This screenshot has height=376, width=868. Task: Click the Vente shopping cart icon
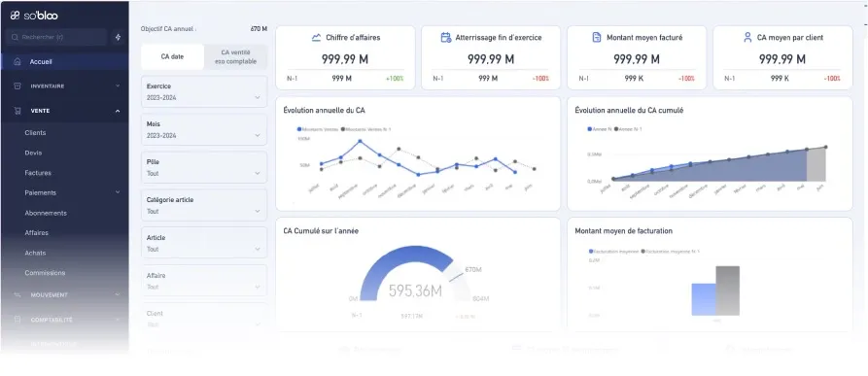click(17, 111)
